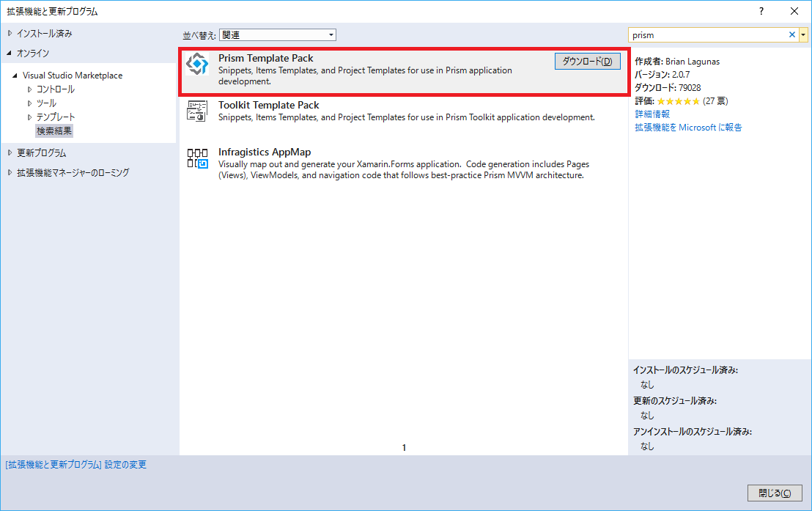Viewport: 812px width, 511px height.
Task: Select the インストール済み category
Action: (x=45, y=33)
